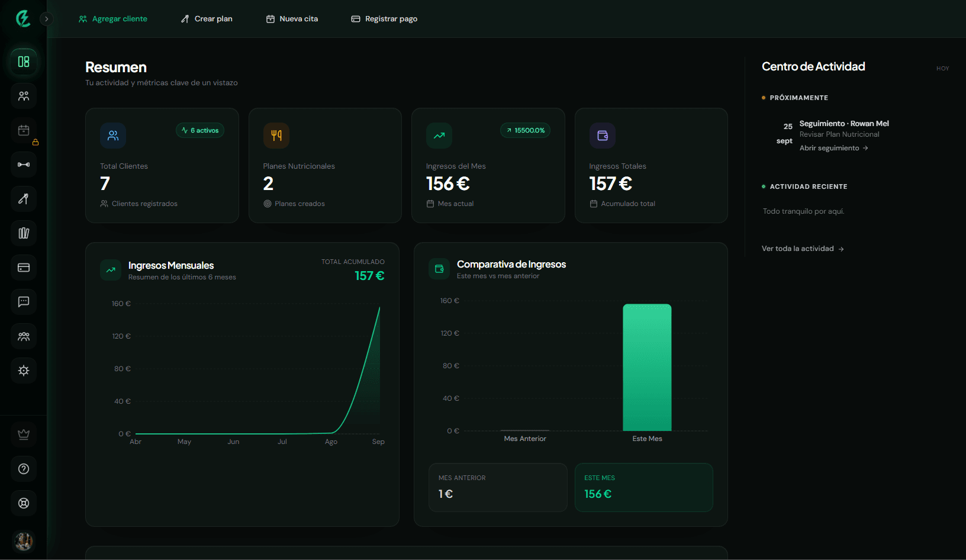Open the clients sidebar icon

[24, 96]
